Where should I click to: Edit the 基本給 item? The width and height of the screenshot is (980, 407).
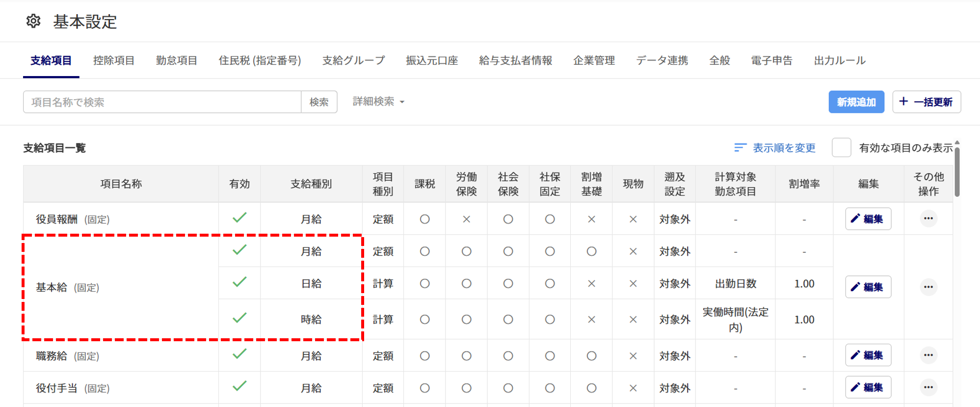pyautogui.click(x=868, y=287)
